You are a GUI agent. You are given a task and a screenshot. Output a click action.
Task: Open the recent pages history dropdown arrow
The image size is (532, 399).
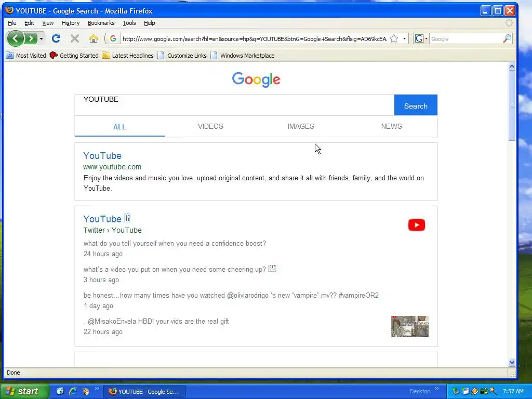(41, 38)
